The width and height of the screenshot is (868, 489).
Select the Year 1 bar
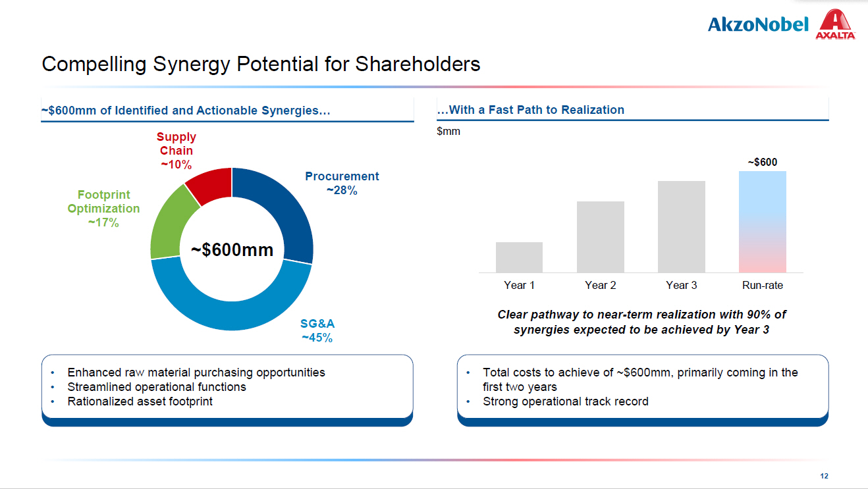coord(519,257)
